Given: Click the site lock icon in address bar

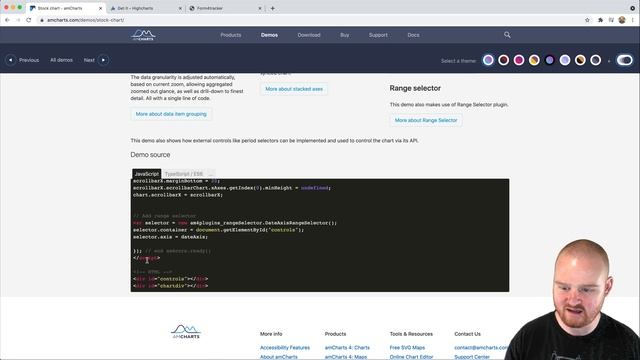Looking at the screenshot, I should (42, 20).
